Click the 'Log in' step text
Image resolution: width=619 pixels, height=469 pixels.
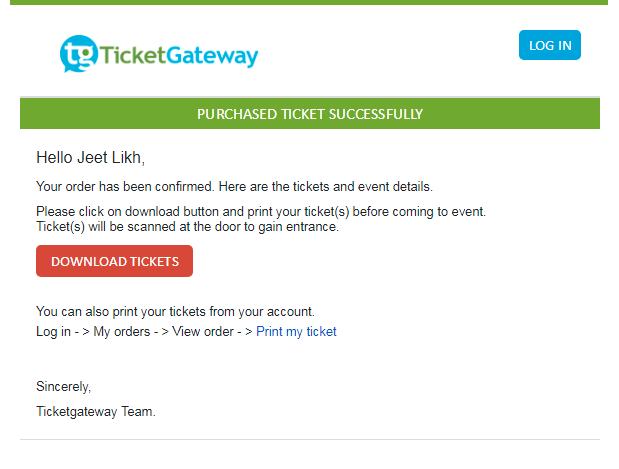point(53,332)
